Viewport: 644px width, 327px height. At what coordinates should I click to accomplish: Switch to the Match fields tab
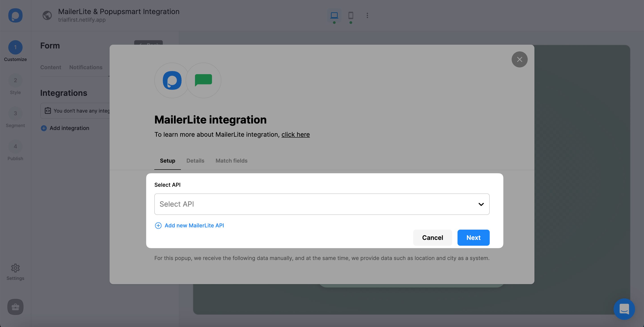[x=232, y=161]
